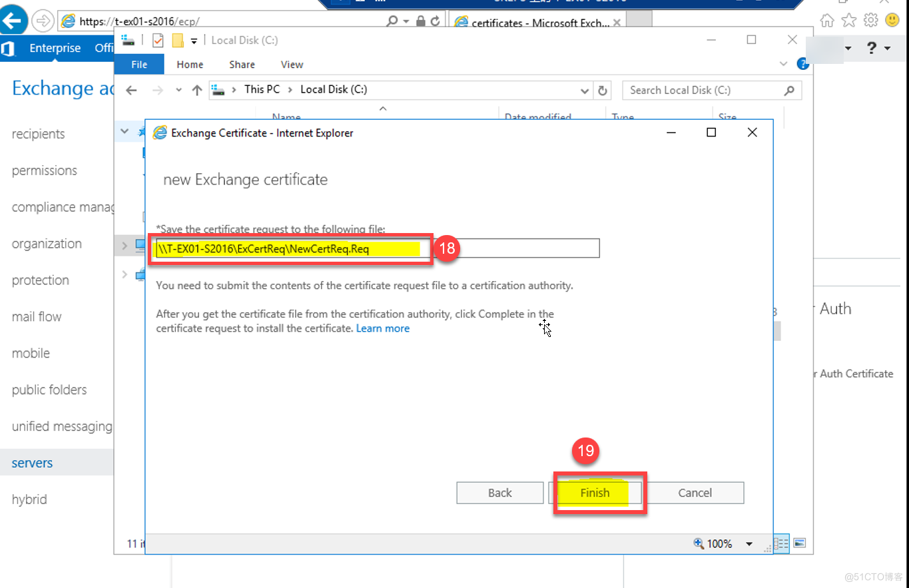Click the IE search magnifier in address bar
Screen dimensions: 909x588
tap(392, 21)
